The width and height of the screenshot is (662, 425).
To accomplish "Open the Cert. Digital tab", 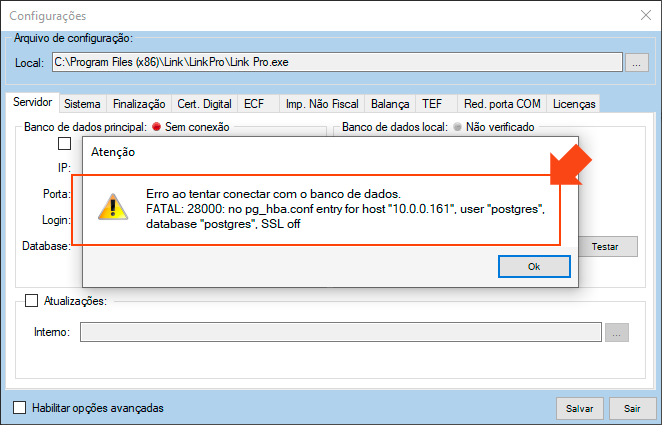I will click(204, 103).
